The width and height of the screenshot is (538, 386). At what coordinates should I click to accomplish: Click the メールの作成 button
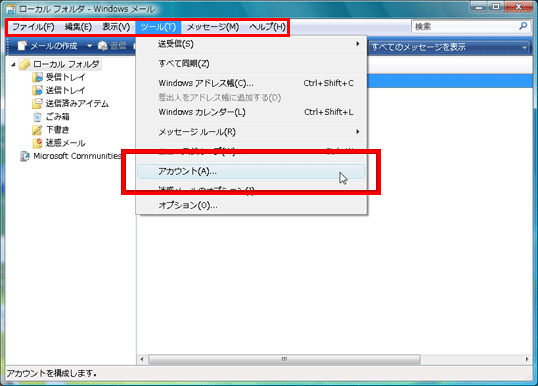(47, 46)
